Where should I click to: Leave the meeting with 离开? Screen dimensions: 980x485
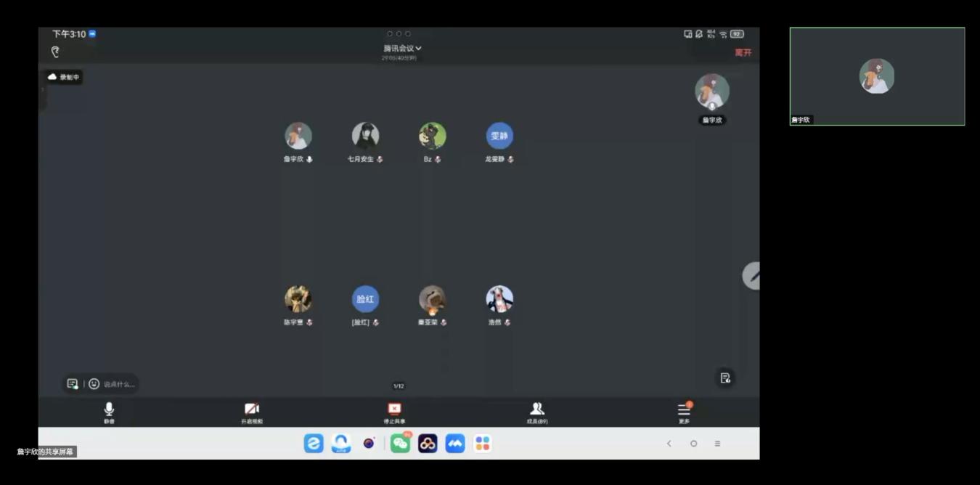743,52
